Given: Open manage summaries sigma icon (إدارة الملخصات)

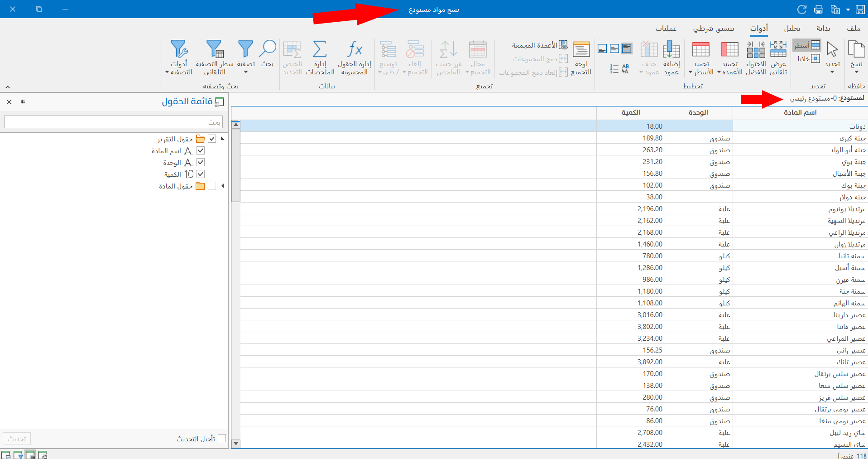Looking at the screenshot, I should (x=320, y=57).
